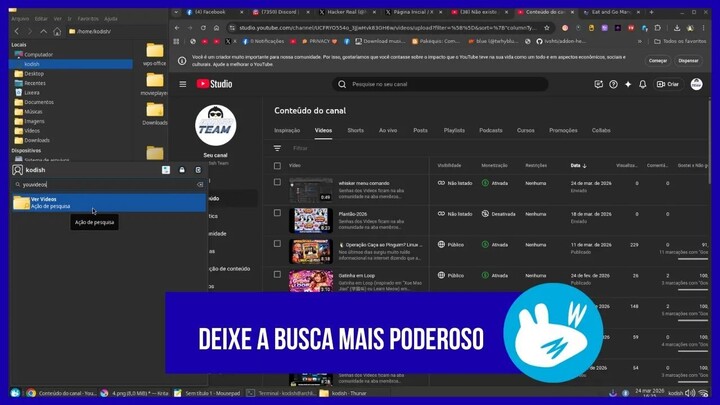The width and height of the screenshot is (720, 405).
Task: Open Todos os favoritos bookmarks folder
Action: tap(680, 41)
